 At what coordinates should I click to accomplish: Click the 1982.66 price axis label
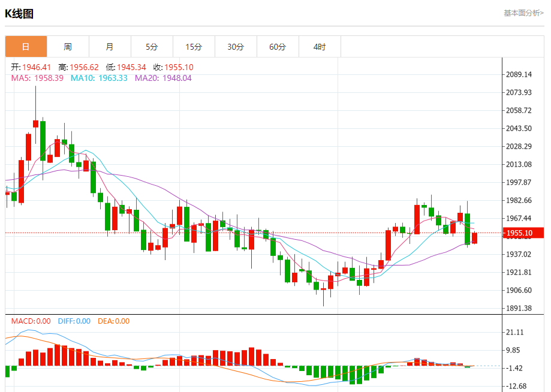(x=519, y=200)
